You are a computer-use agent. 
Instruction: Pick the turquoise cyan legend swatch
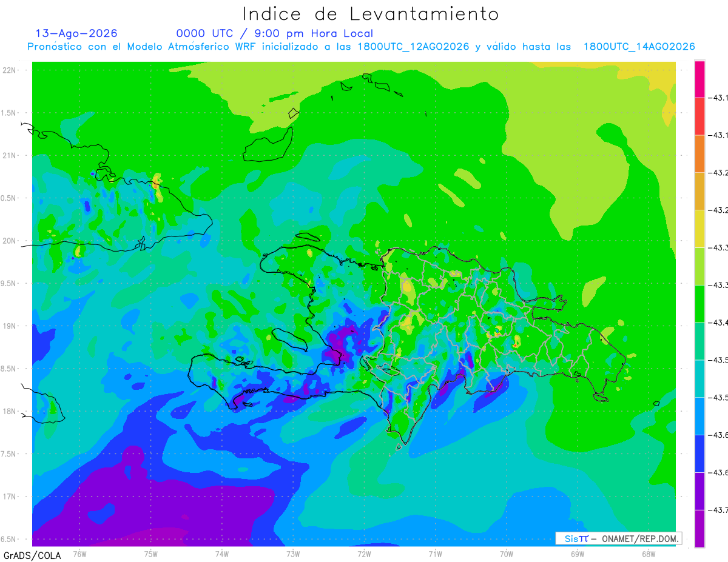tap(699, 378)
